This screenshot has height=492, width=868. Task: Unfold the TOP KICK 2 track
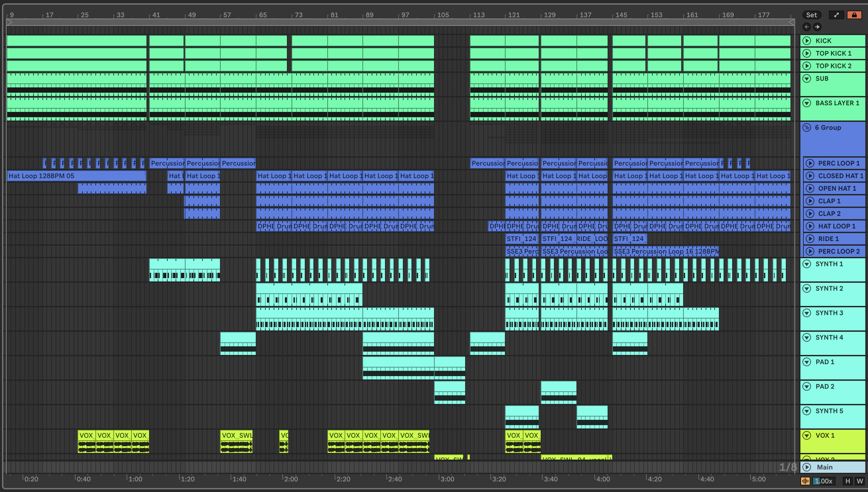pyautogui.click(x=807, y=66)
